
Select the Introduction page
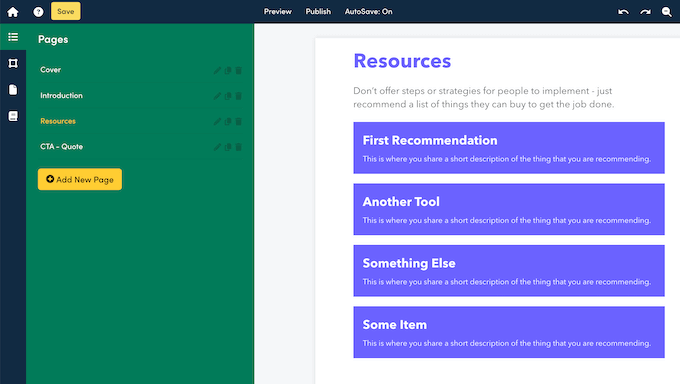click(61, 95)
